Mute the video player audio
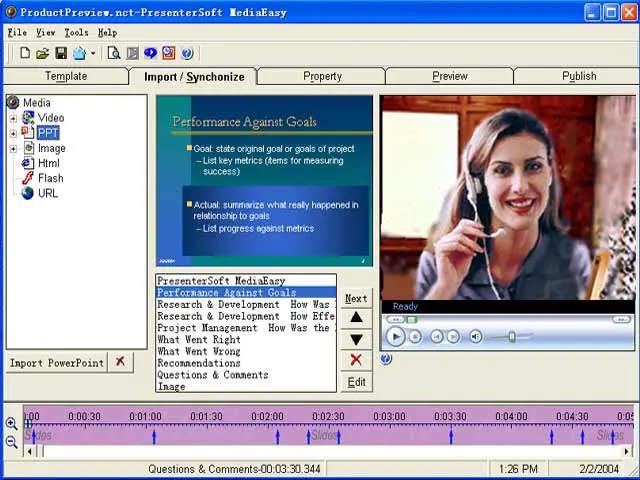 pos(476,337)
